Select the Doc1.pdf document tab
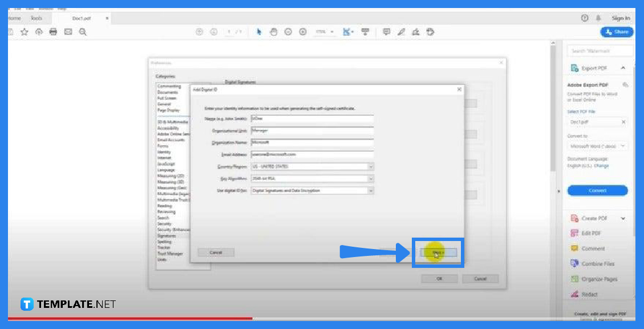The image size is (644, 329). point(82,18)
